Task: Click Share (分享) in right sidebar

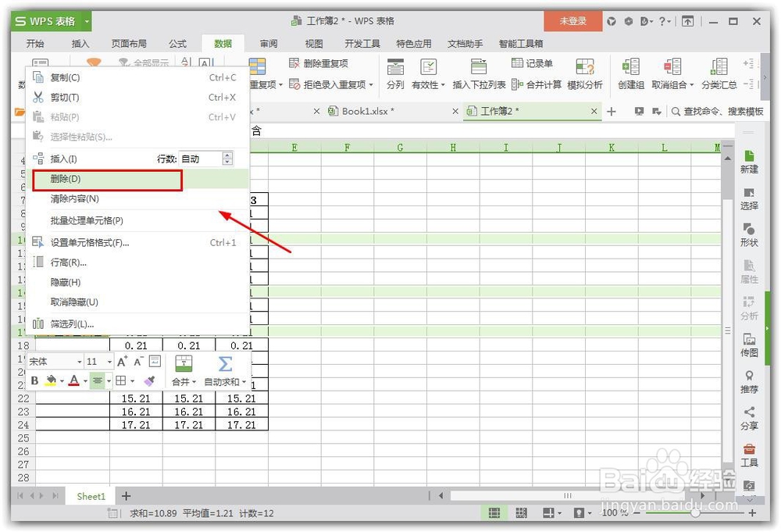Action: (749, 419)
